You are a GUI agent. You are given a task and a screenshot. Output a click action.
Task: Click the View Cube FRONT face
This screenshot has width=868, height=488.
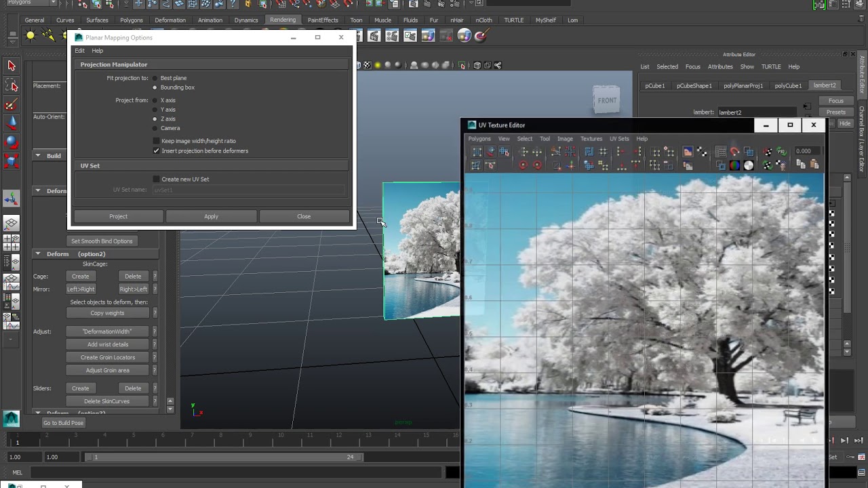coord(607,100)
